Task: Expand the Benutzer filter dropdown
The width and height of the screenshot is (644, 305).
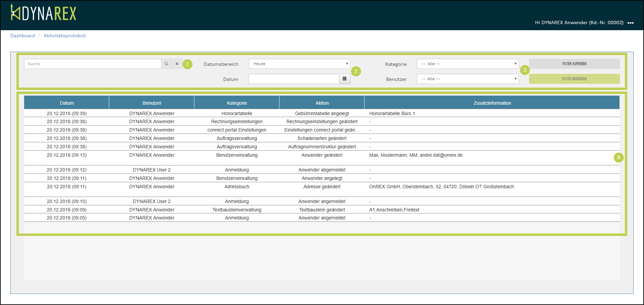Action: point(467,79)
